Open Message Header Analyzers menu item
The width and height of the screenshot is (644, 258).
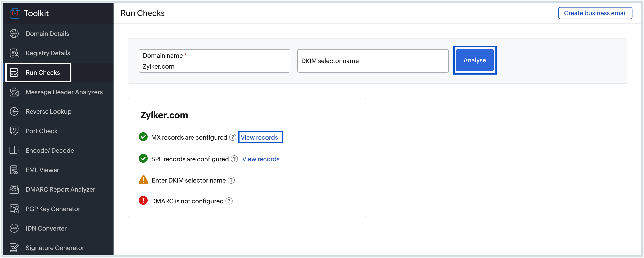point(64,92)
